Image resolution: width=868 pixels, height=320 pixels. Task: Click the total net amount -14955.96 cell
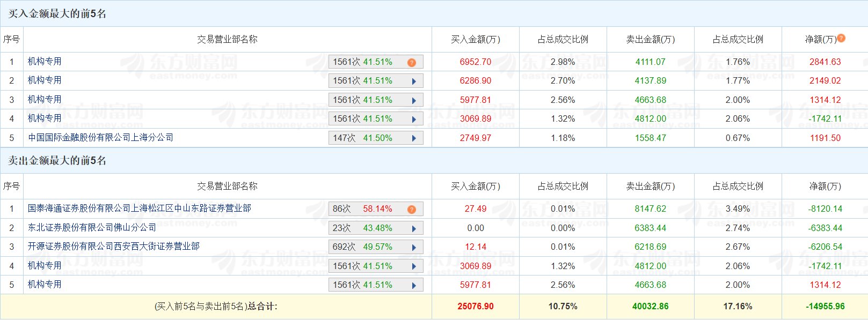click(825, 307)
